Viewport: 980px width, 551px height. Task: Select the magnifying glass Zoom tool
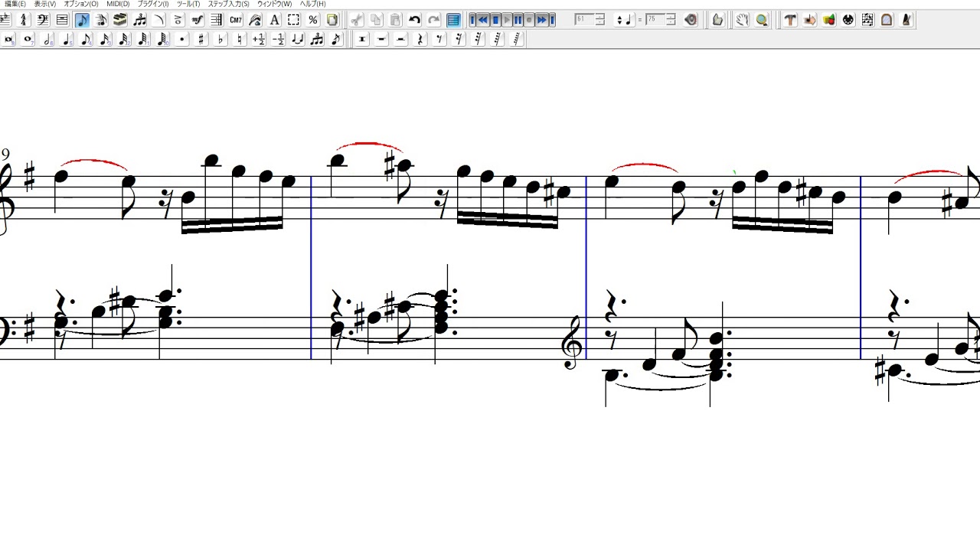coord(762,20)
